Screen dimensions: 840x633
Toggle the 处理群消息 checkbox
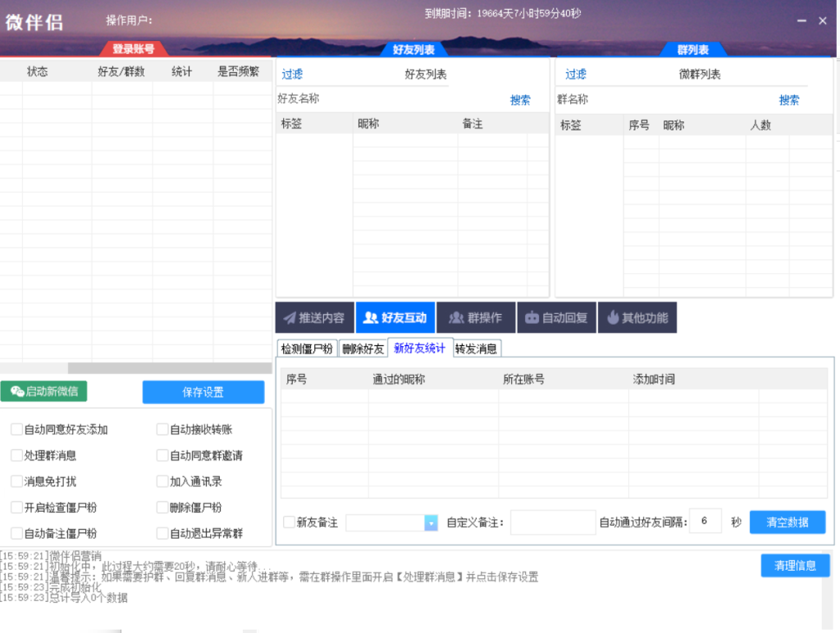[16, 455]
